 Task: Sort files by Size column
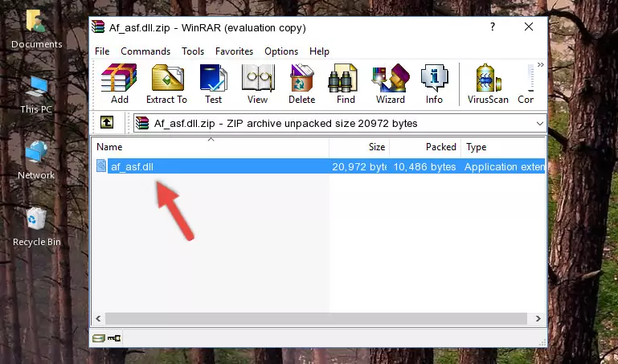point(359,147)
